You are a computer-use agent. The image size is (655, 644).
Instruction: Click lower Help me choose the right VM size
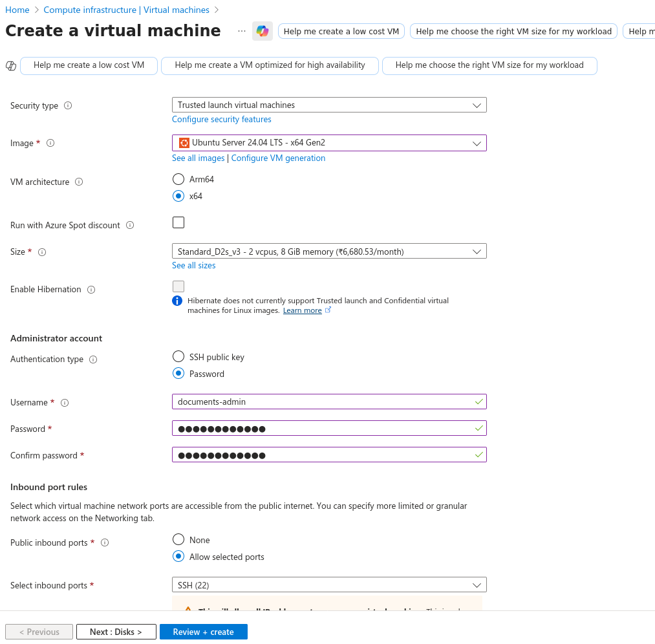pos(489,65)
